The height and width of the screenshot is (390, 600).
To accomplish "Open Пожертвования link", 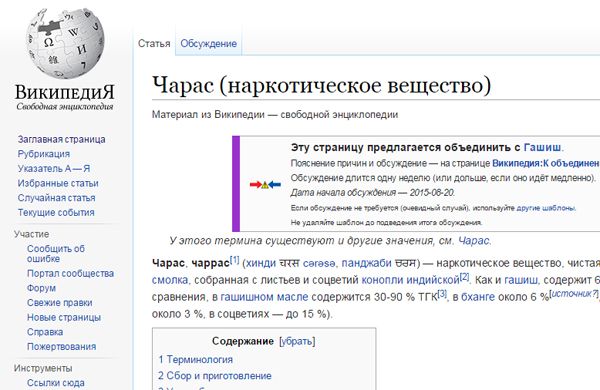I will point(62,346).
